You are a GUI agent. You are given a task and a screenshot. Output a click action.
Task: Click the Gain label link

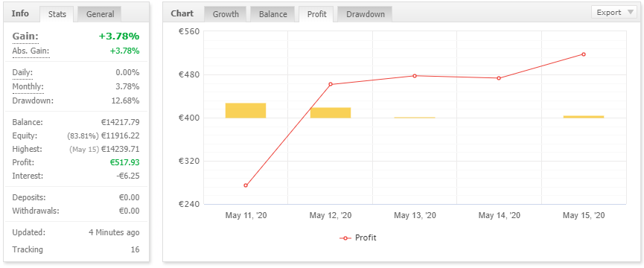point(25,36)
